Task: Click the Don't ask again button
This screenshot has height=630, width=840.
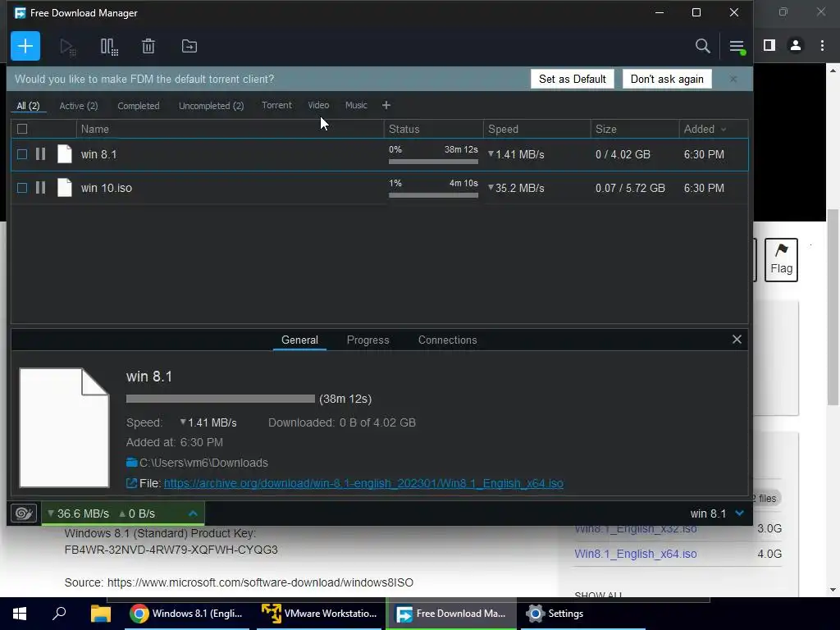Action: click(667, 80)
